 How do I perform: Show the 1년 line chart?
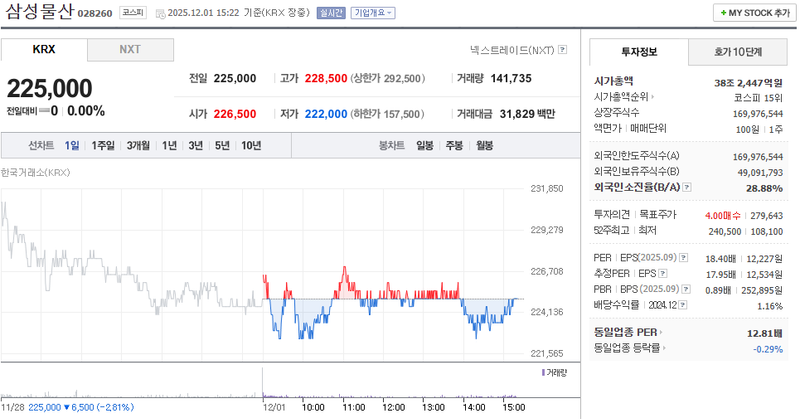pos(169,145)
